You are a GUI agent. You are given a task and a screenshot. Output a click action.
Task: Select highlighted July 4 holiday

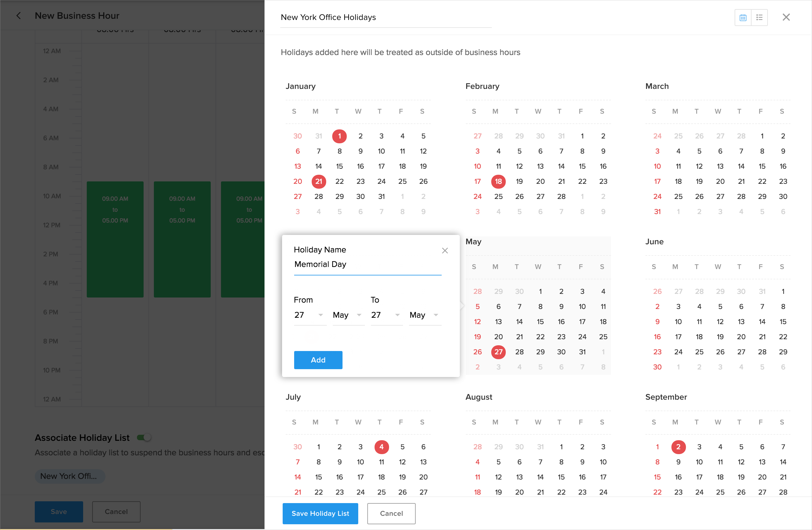[381, 447]
